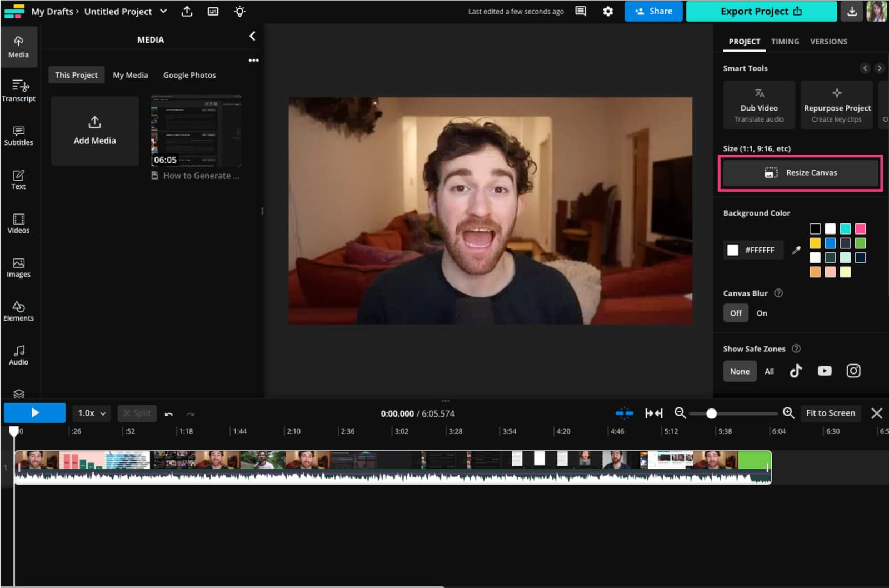This screenshot has width=889, height=588.
Task: Show all safe zones
Action: click(x=769, y=371)
